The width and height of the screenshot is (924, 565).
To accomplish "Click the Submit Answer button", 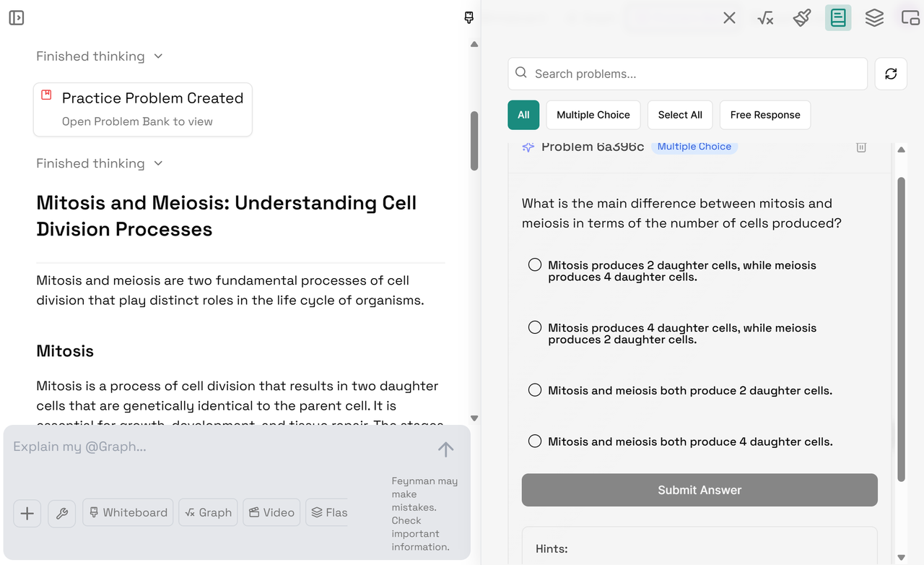I will click(x=699, y=490).
